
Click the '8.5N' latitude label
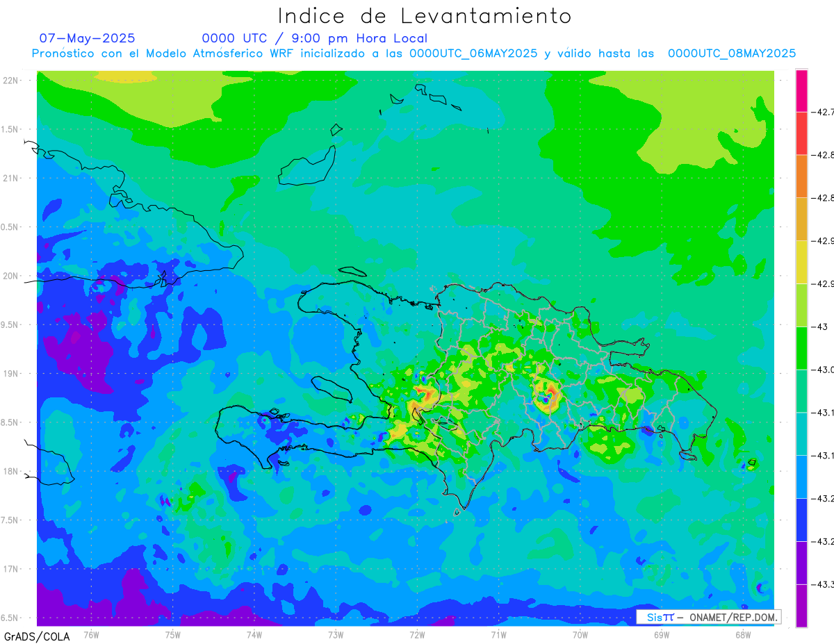tap(10, 422)
